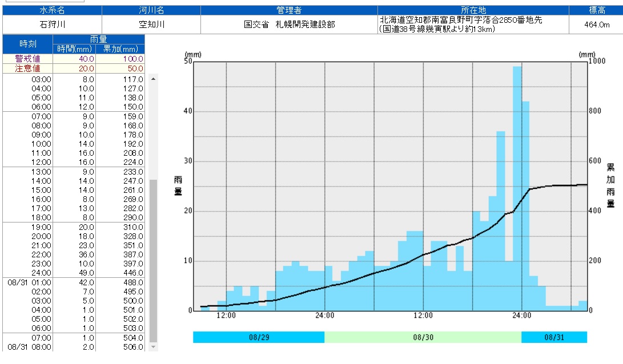
Task: Click the 時刻 column header
Action: [x=28, y=44]
